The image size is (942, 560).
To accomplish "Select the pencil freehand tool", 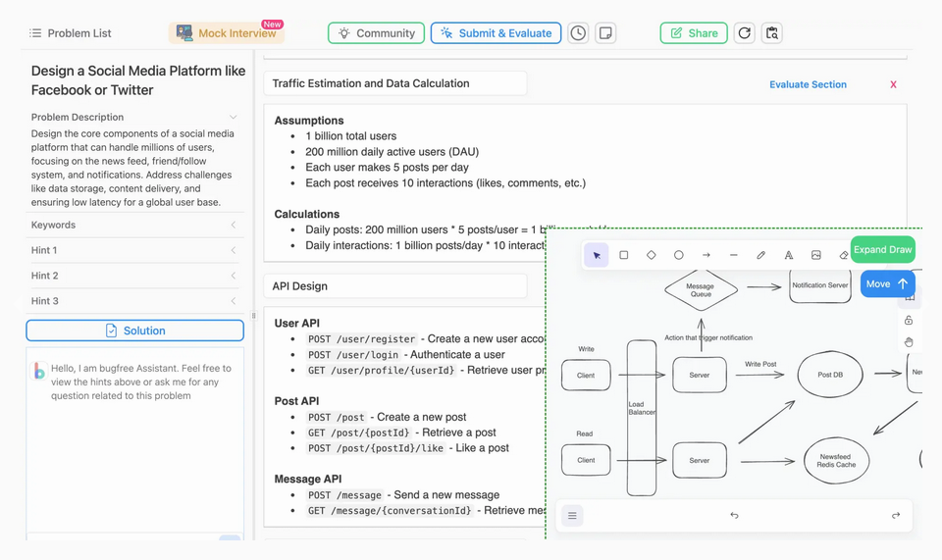I will tap(760, 255).
